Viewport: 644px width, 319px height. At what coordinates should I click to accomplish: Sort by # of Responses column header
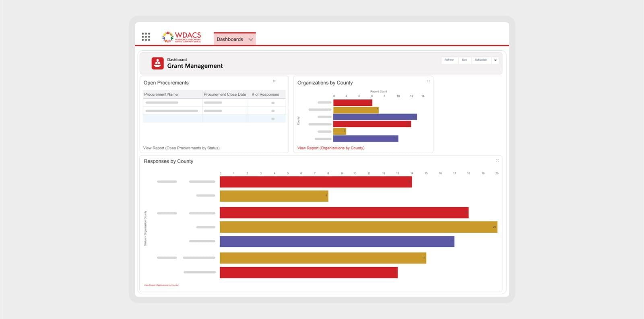click(266, 94)
